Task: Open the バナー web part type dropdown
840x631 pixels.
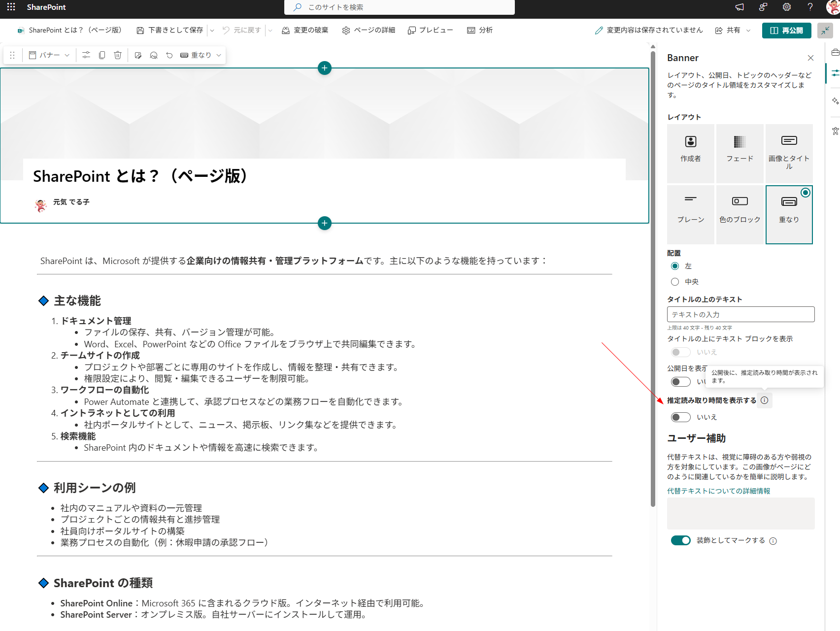Action: [49, 55]
